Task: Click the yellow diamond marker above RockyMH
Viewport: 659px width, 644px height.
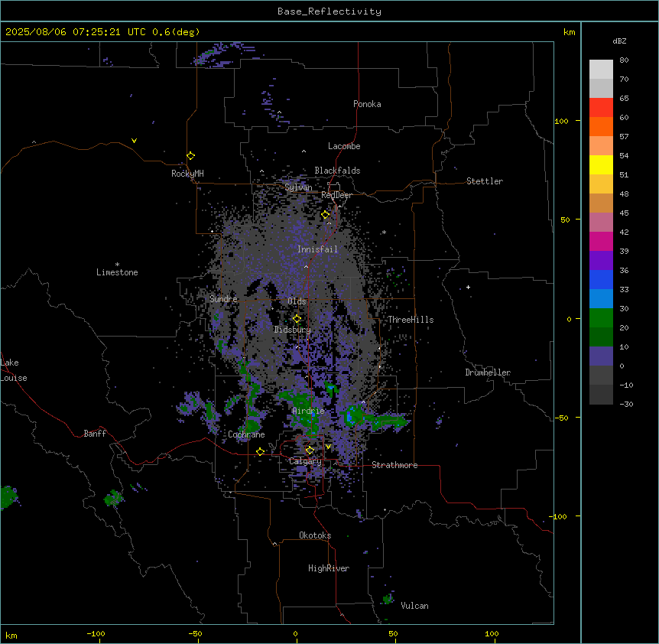Action: (x=191, y=156)
